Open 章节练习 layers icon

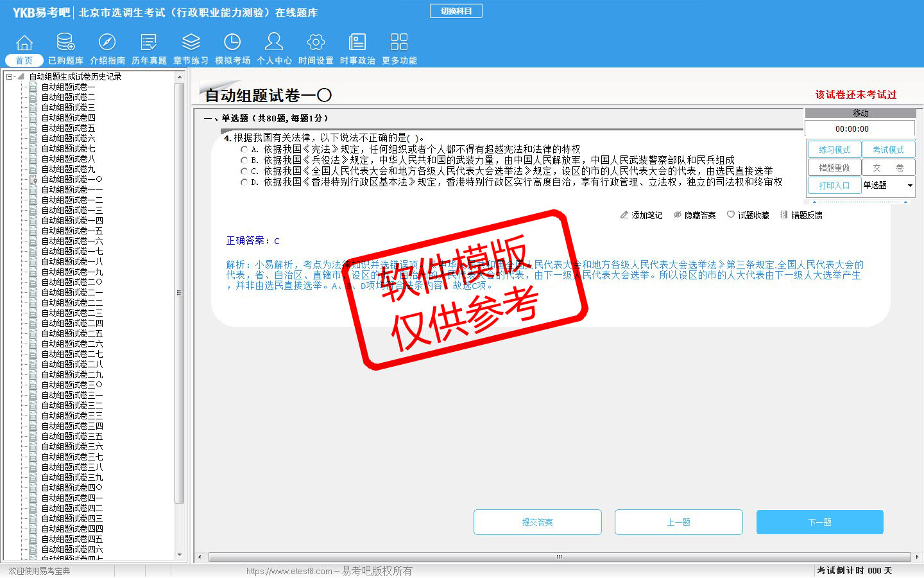191,43
